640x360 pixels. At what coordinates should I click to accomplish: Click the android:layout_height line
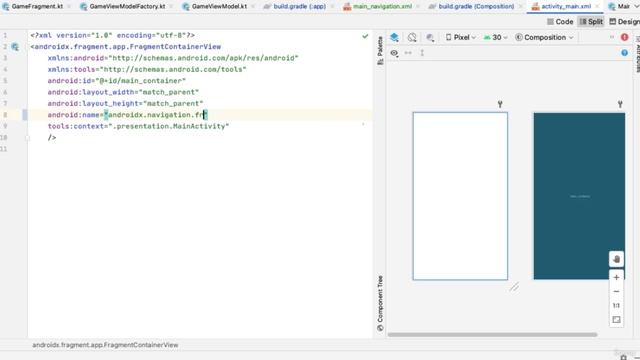125,104
